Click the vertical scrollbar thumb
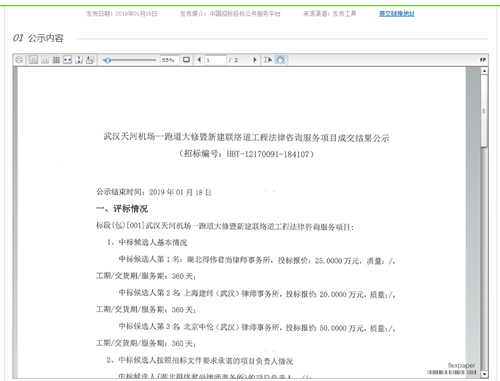Viewport: 500px width, 381px height. point(484,110)
